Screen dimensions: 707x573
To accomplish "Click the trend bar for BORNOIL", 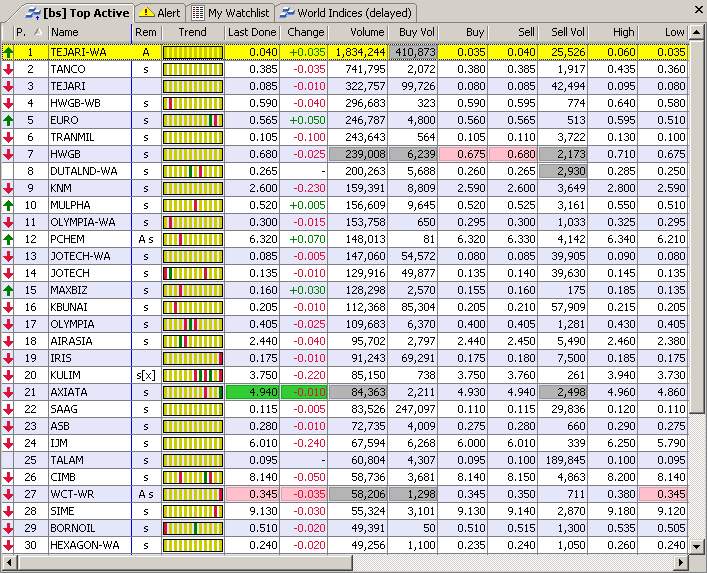I will [193, 528].
